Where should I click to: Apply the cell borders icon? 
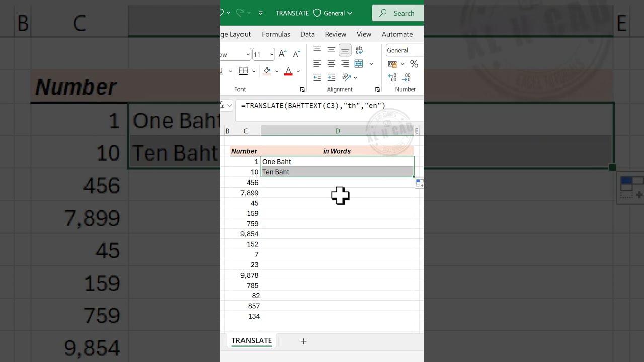click(244, 71)
